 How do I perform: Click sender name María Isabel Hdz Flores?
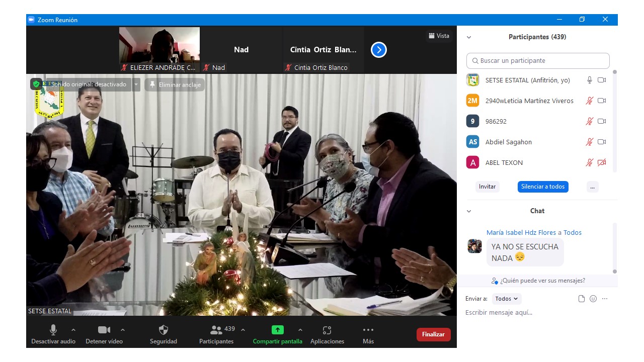[x=521, y=232]
